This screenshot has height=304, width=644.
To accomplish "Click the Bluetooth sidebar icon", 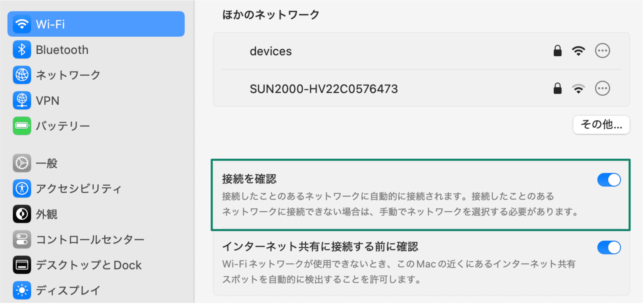I will point(22,50).
